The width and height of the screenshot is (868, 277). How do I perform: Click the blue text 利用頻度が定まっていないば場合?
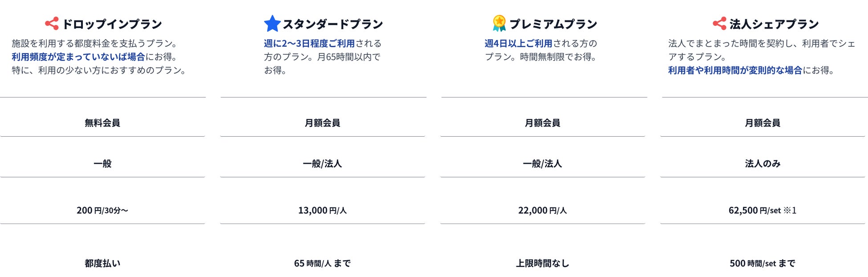(78, 57)
